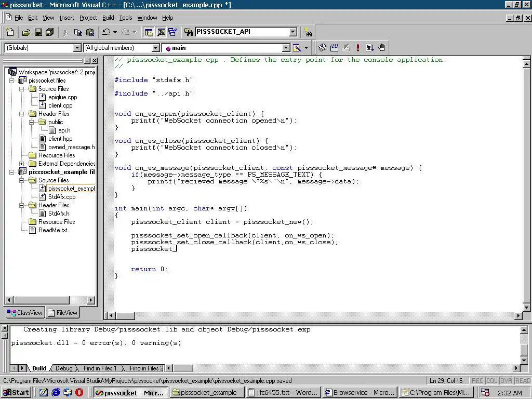Select client.hpp in file tree

click(x=60, y=139)
